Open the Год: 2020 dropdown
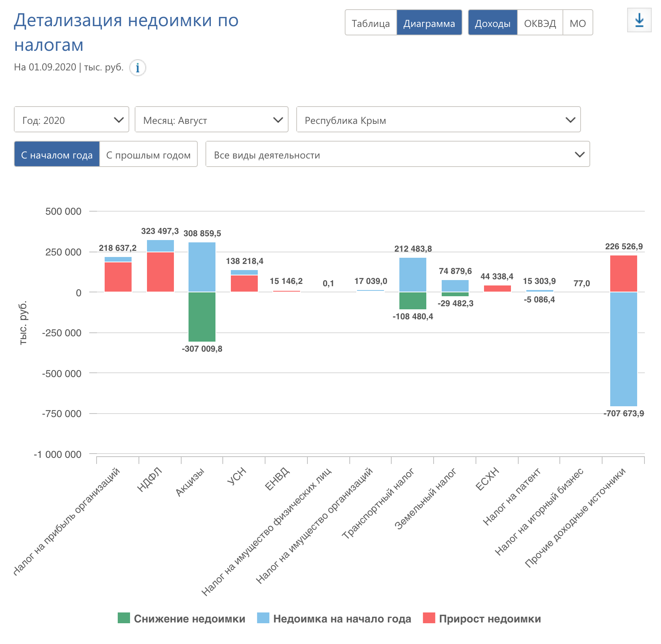This screenshot has height=644, width=661. pyautogui.click(x=72, y=120)
